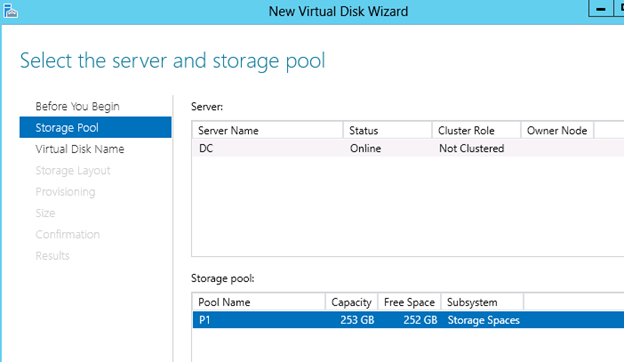
Task: Sort by Owner Node column header
Action: click(x=557, y=130)
